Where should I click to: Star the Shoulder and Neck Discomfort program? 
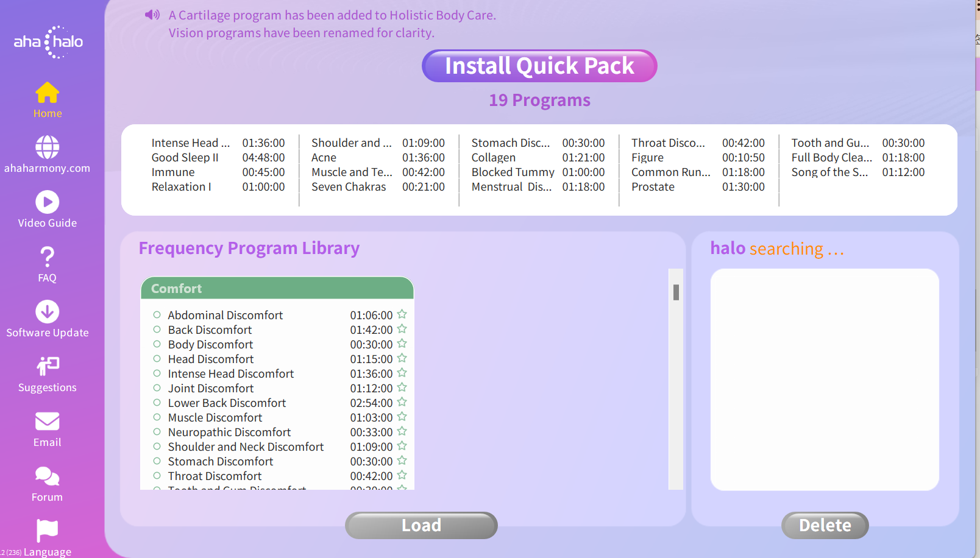402,446
